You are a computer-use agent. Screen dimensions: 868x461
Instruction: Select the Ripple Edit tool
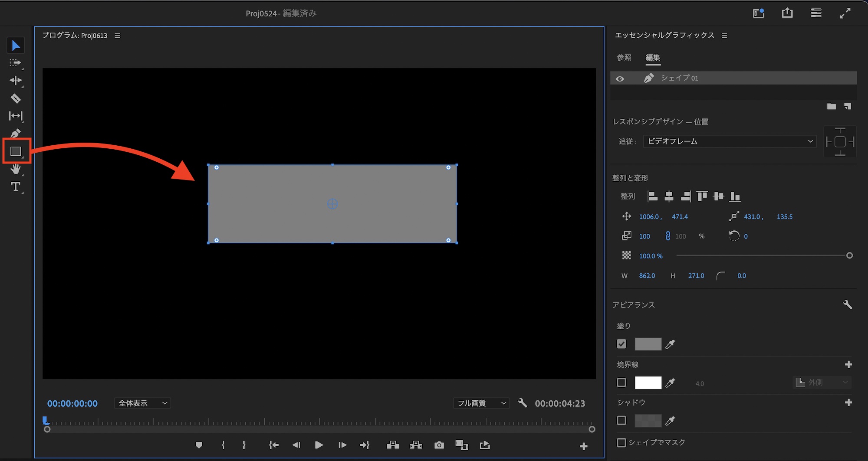[x=16, y=81]
